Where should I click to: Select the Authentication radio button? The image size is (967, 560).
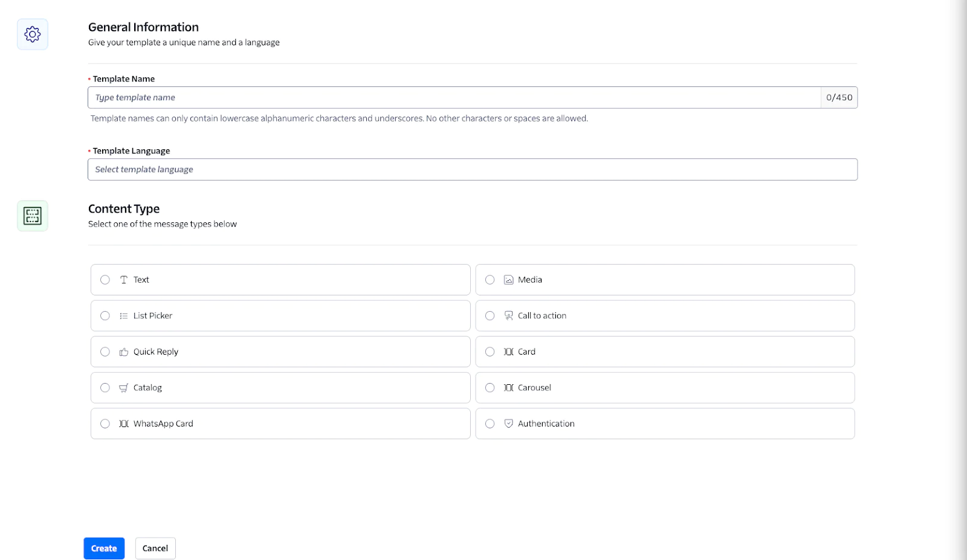(490, 423)
